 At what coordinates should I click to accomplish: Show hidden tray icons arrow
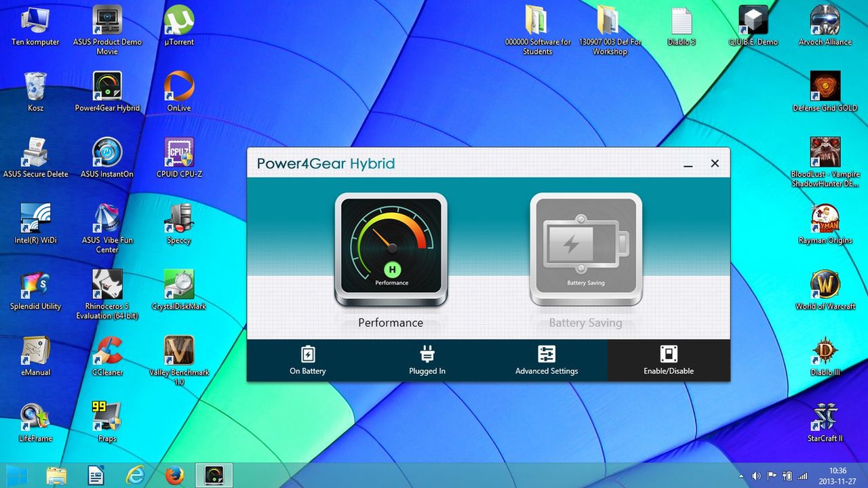(741, 476)
